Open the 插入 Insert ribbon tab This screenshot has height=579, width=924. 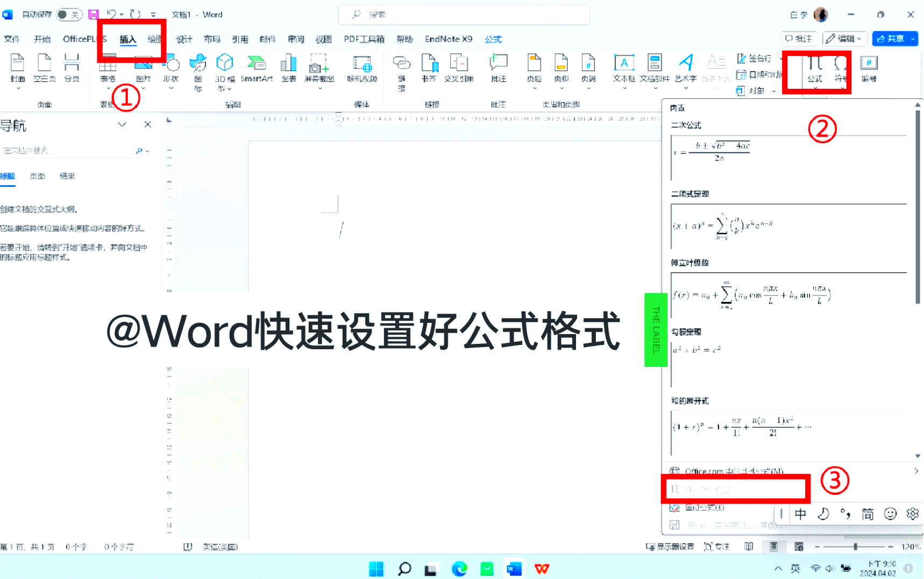click(x=128, y=39)
